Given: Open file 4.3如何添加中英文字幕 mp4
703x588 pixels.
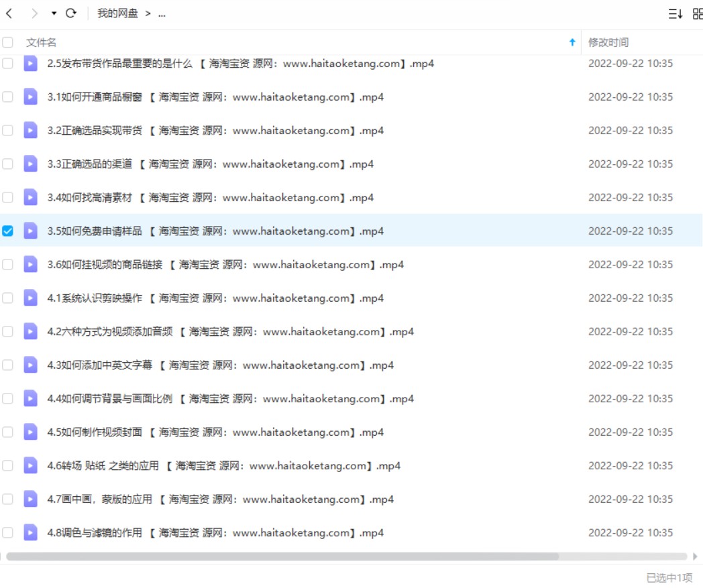Looking at the screenshot, I should click(221, 365).
